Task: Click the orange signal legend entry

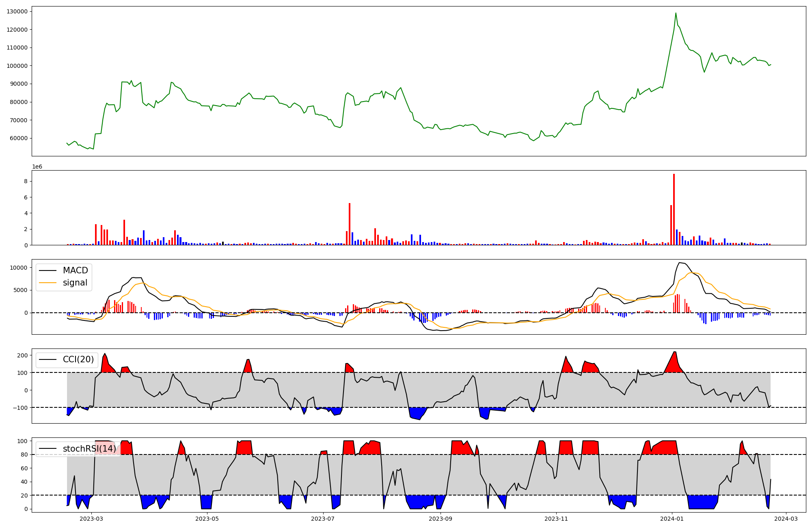Action: click(75, 283)
